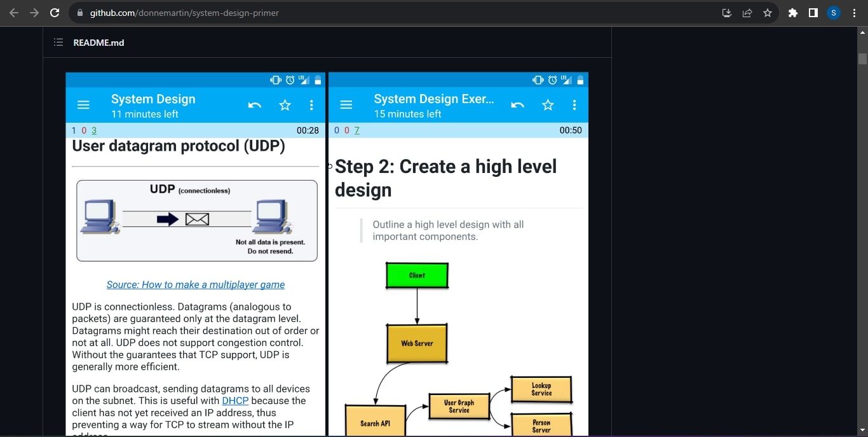Open the 'Source: How to make a multiplayer game' link
This screenshot has height=437, width=868.
[x=195, y=284]
